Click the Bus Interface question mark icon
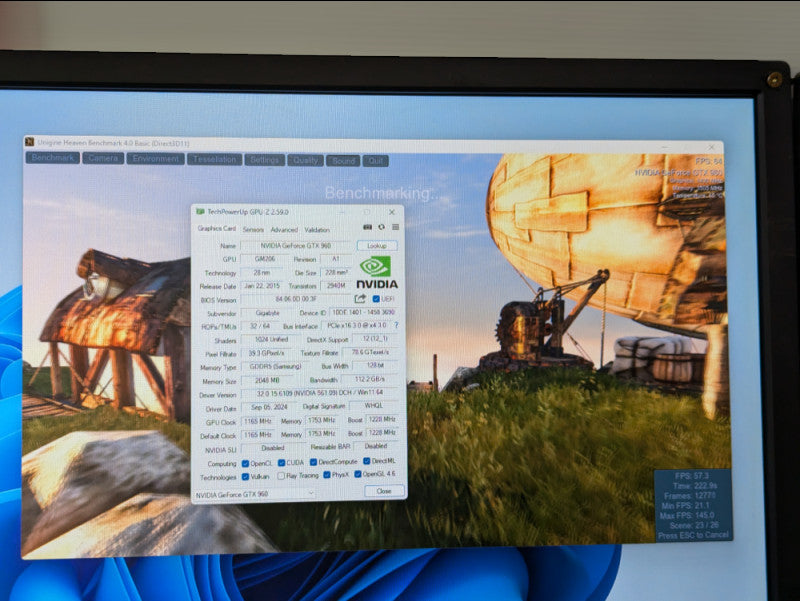This screenshot has width=800, height=601. pos(396,325)
